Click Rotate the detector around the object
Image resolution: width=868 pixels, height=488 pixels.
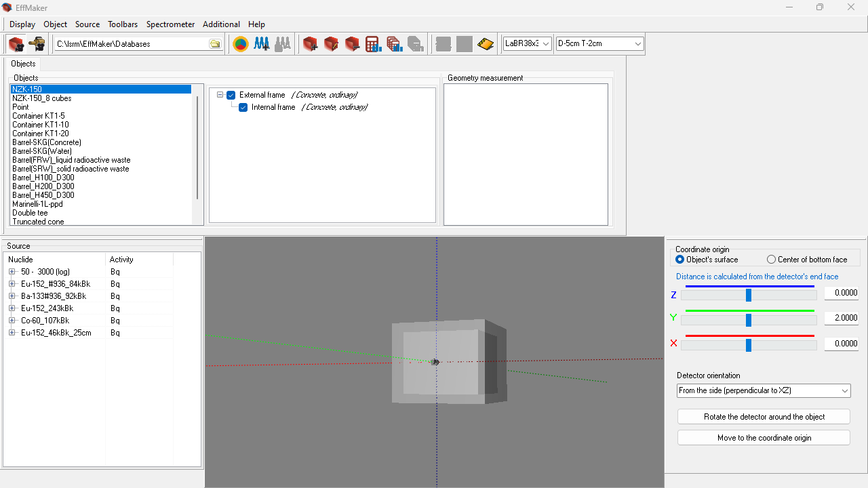click(x=764, y=417)
